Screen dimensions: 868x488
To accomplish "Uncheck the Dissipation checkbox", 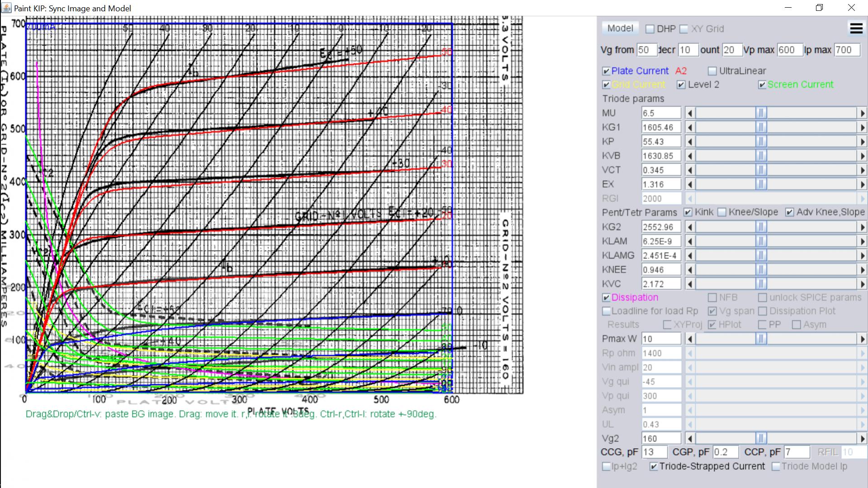I will 606,298.
